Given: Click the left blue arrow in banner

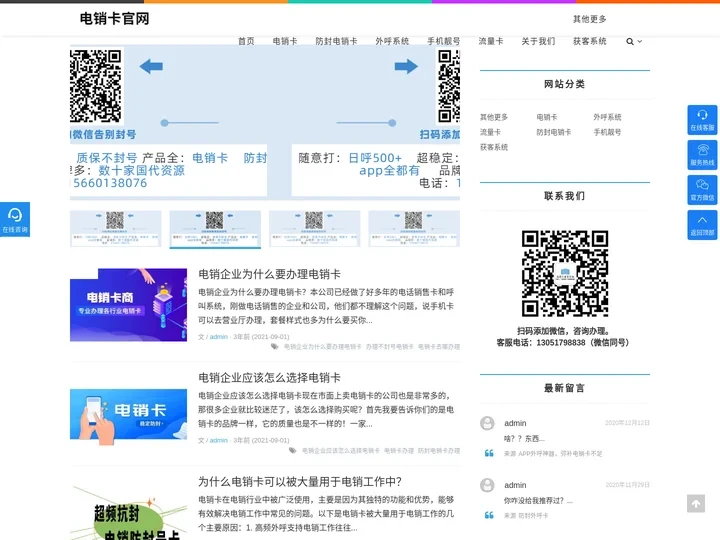Looking at the screenshot, I should (151, 67).
